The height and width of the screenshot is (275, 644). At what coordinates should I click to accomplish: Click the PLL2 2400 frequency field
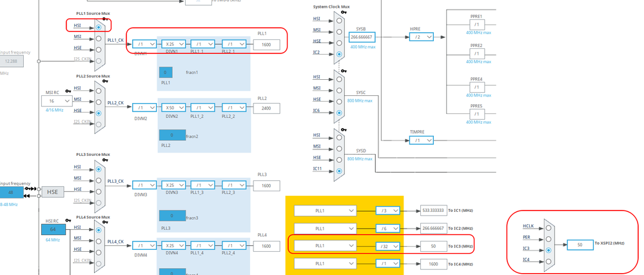click(x=266, y=108)
